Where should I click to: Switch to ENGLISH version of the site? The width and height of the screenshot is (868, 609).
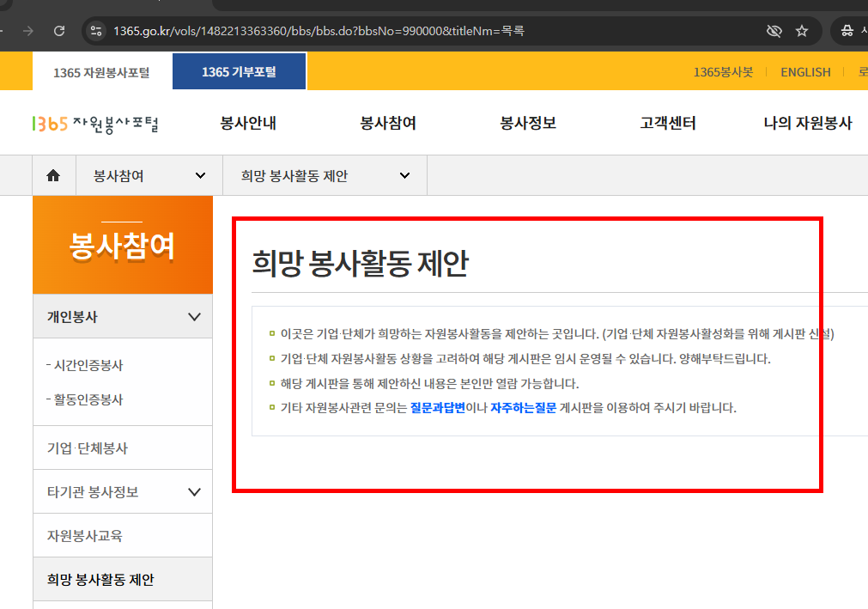point(804,72)
